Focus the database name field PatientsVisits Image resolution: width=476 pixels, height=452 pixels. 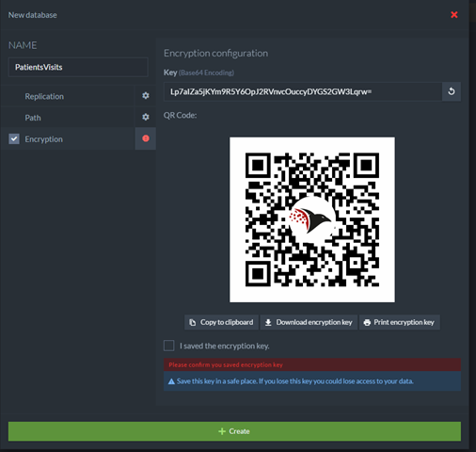pyautogui.click(x=78, y=67)
